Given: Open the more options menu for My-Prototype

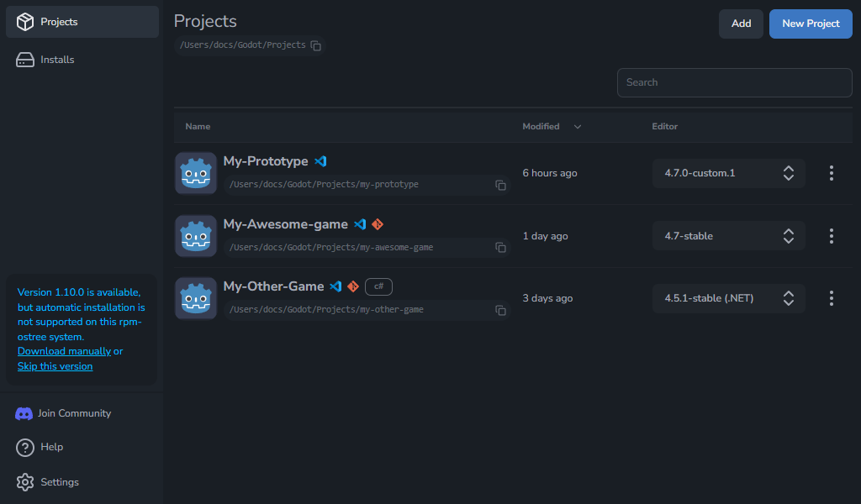Looking at the screenshot, I should 832,173.
